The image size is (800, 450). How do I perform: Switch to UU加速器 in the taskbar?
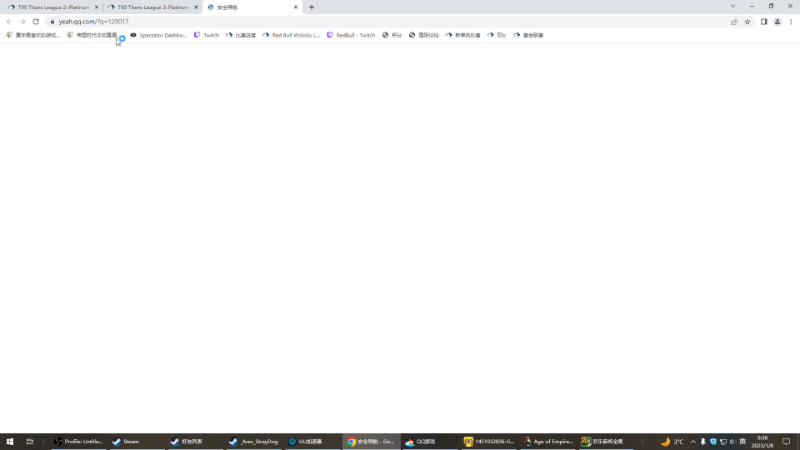(312, 441)
